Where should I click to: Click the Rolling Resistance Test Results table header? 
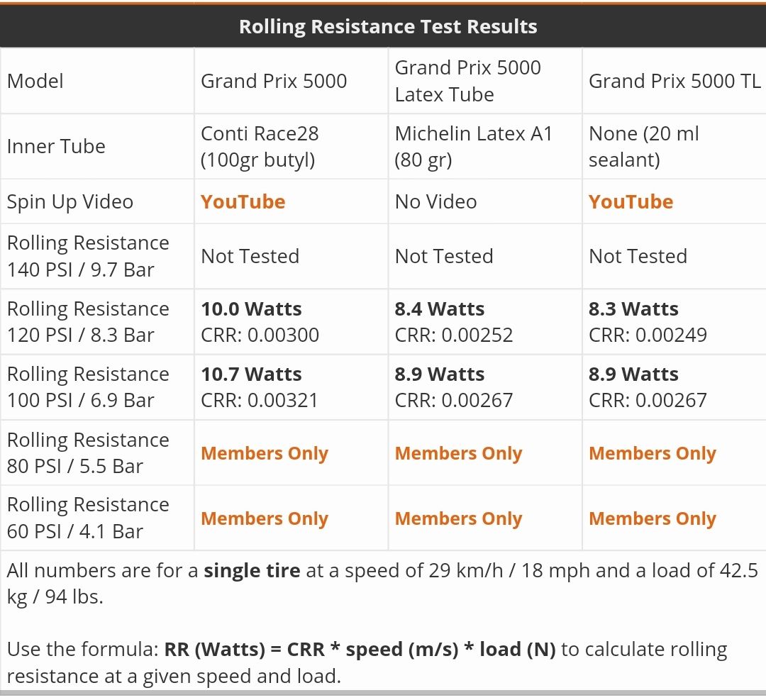pos(388,26)
